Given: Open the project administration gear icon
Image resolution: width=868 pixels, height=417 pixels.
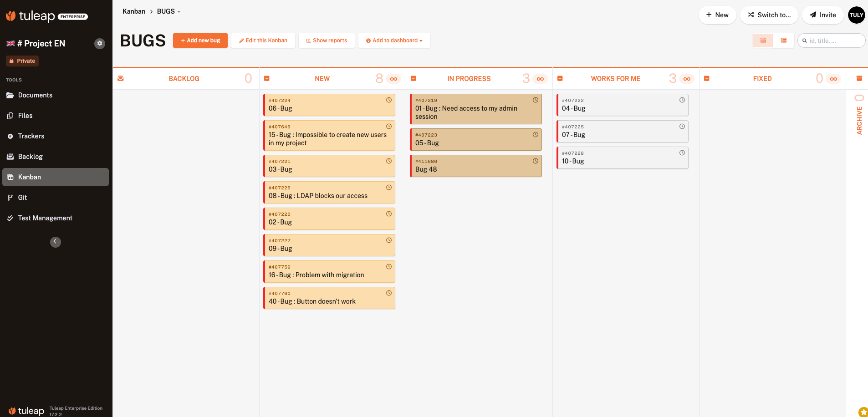Looking at the screenshot, I should (100, 43).
